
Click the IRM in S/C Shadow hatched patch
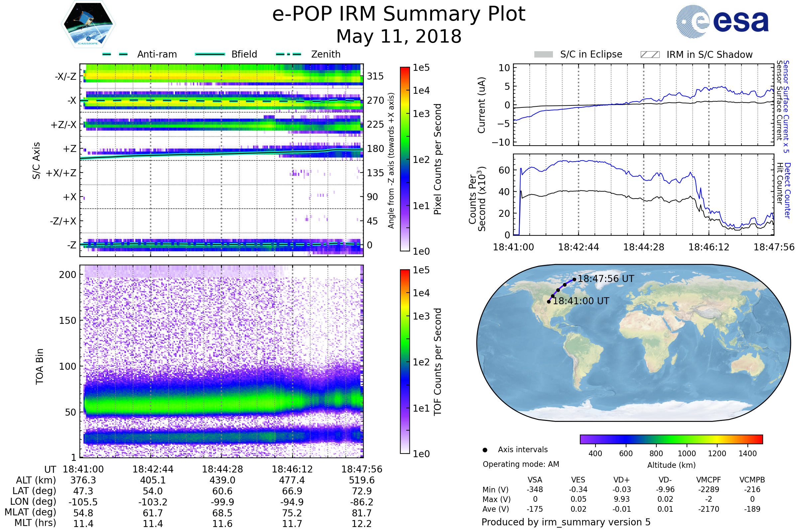click(x=650, y=55)
